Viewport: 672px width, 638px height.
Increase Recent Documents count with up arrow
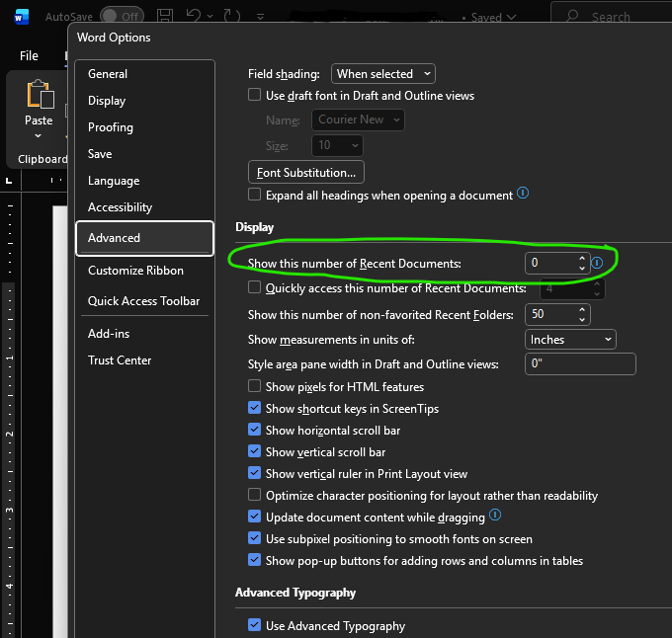[581, 258]
